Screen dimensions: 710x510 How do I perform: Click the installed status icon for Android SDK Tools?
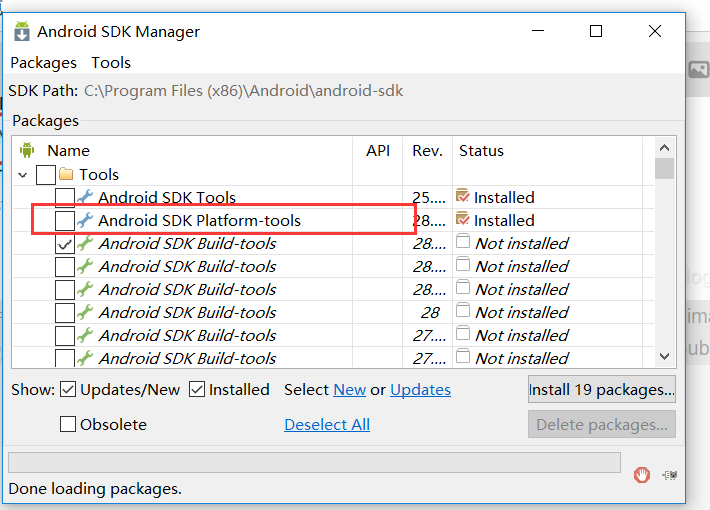(x=463, y=196)
